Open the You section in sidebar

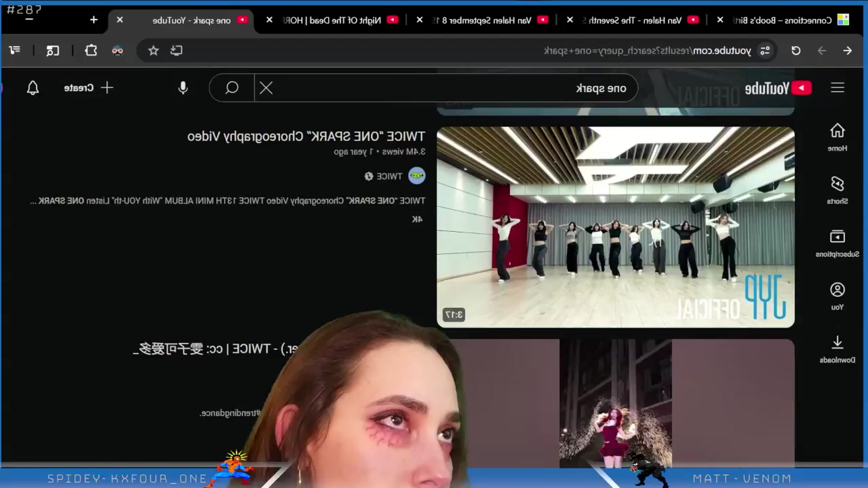(x=837, y=296)
